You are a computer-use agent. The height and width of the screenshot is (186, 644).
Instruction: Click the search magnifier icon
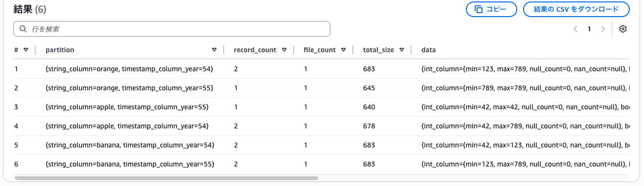23,29
